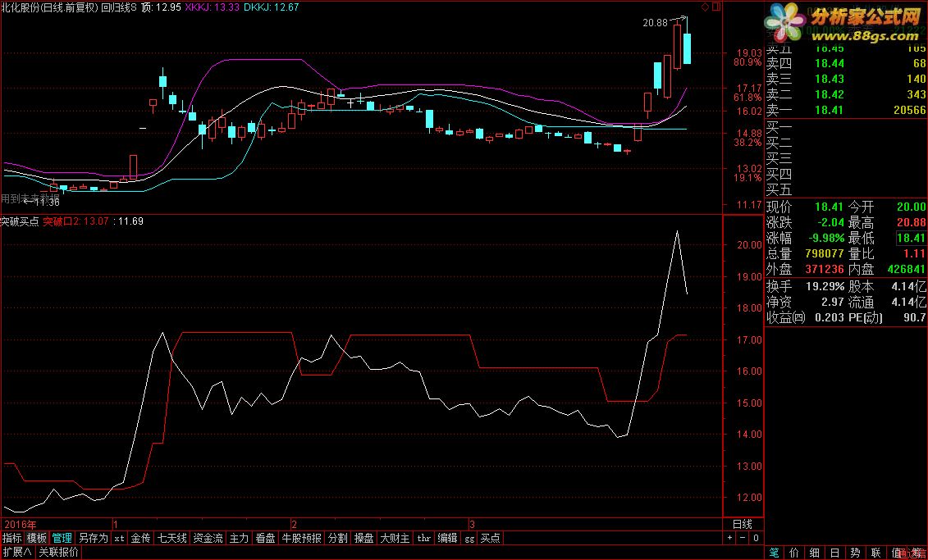Click the 北化股份 chart title
The image size is (928, 560).
(x=21, y=7)
